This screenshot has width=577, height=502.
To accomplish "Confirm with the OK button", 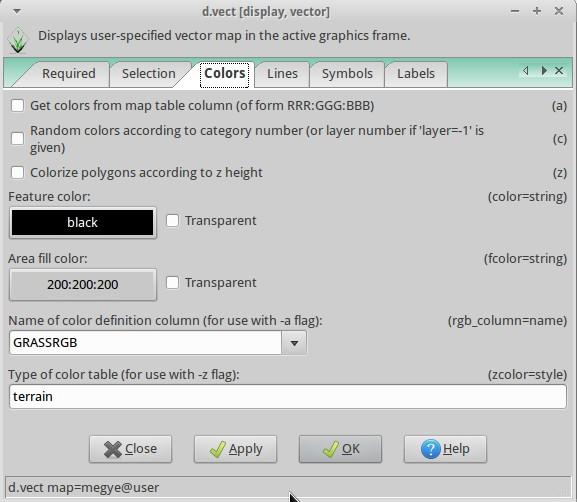I will (340, 449).
